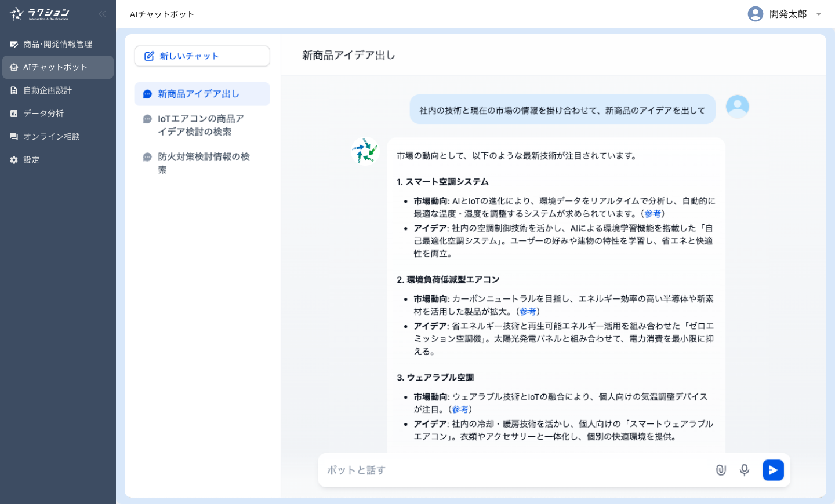835x504 pixels.
Task: Open 商品・開発情報管理 menu item
Action: point(58,44)
